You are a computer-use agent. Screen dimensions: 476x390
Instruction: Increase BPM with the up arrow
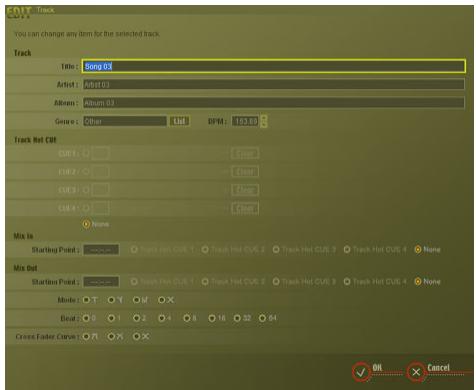264,118
